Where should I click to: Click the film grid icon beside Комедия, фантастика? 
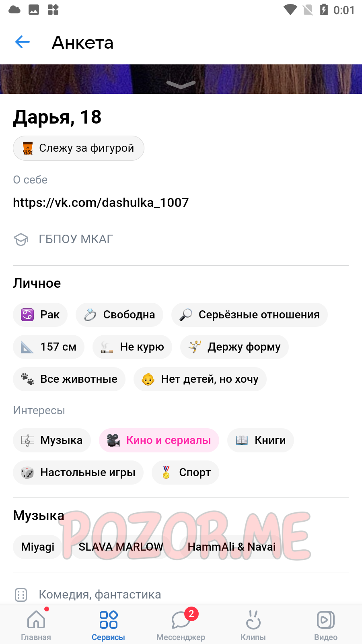21,594
